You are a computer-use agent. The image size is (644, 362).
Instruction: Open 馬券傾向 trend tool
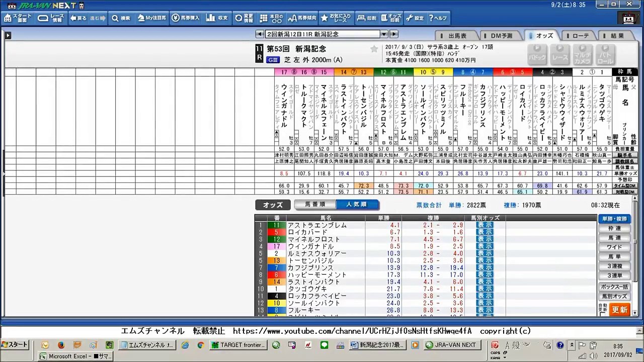[302, 18]
